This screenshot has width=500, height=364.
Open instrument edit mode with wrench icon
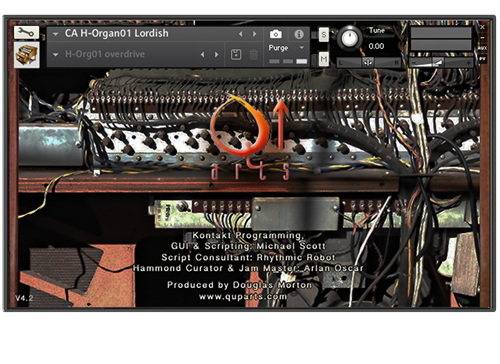tap(26, 32)
